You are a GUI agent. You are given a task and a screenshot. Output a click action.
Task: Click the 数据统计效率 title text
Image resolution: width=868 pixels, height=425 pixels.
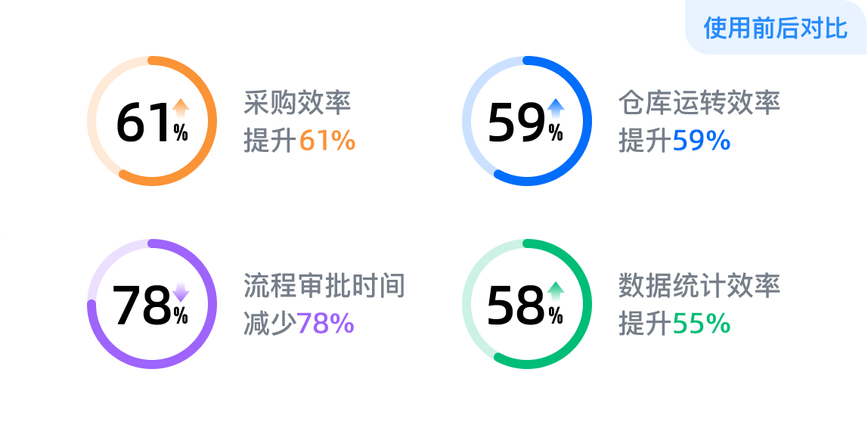point(699,286)
